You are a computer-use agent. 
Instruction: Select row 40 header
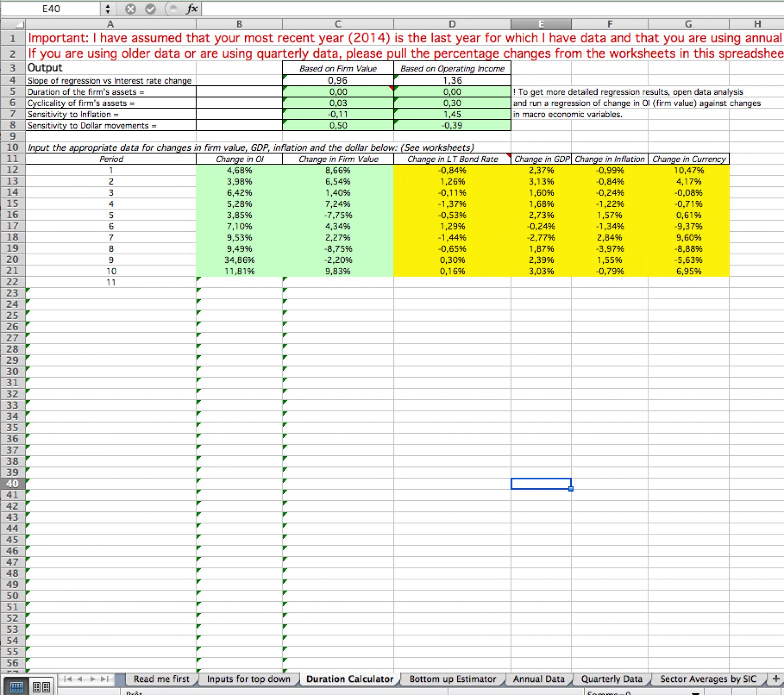pos(13,484)
